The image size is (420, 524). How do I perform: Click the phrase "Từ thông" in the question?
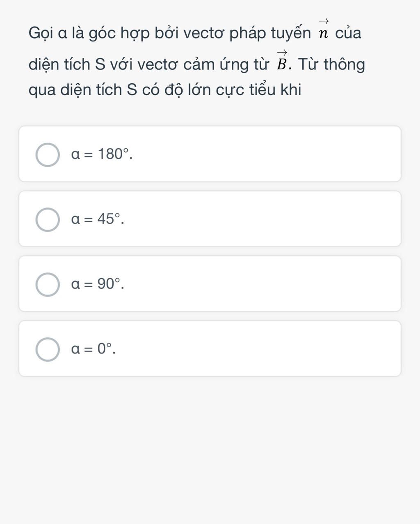click(x=331, y=64)
